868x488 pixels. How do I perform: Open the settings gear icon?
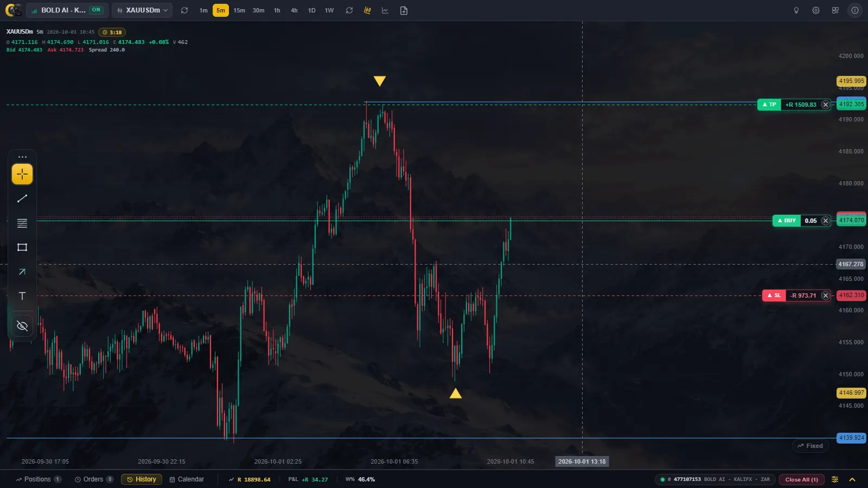pyautogui.click(x=816, y=10)
